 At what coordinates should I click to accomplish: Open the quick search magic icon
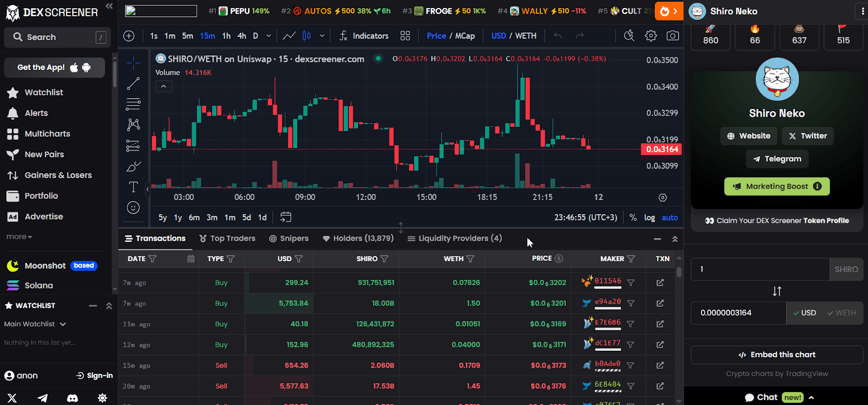(629, 36)
